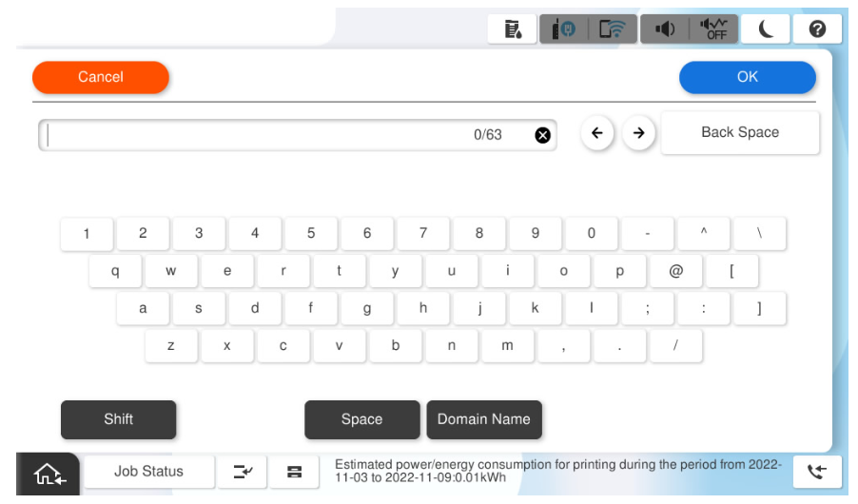The width and height of the screenshot is (858, 504).
Task: Toggle the Shift key
Action: 118,419
